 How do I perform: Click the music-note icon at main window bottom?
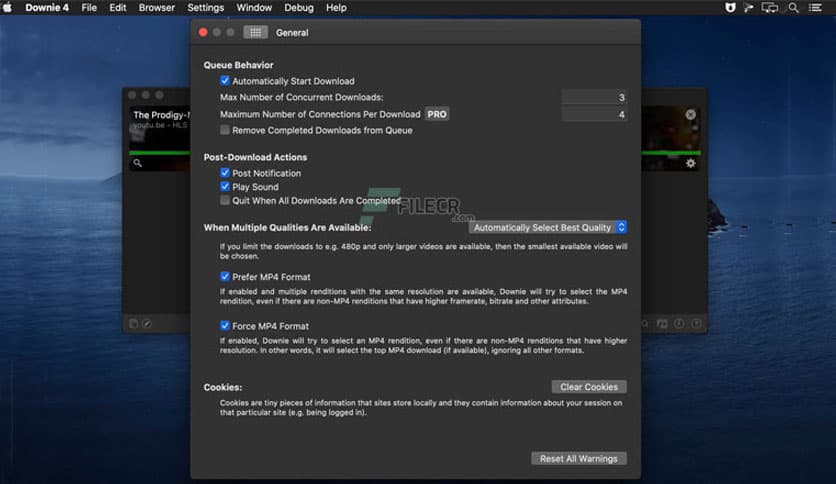pos(662,324)
